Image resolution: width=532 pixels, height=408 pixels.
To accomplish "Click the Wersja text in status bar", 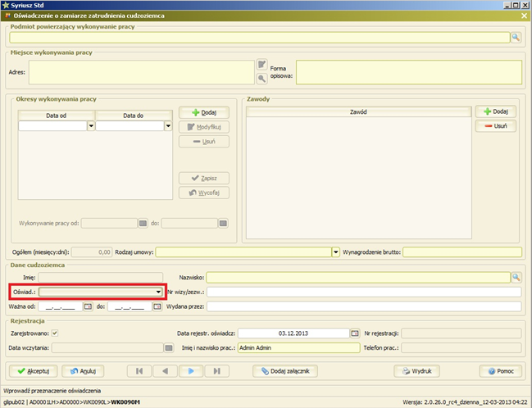I will pyautogui.click(x=465, y=402).
